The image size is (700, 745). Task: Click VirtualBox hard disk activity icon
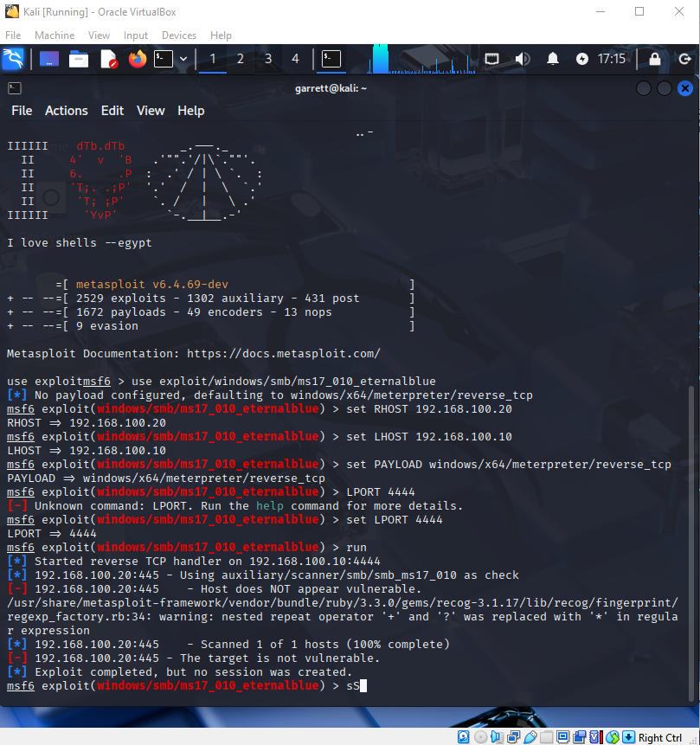463,737
